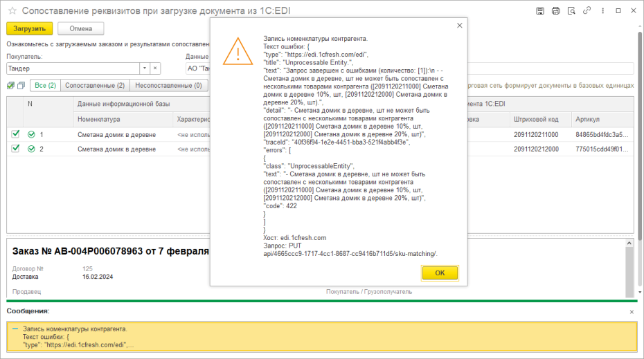
Task: Select Сметана домик в деревне in row 1
Action: click(x=116, y=135)
